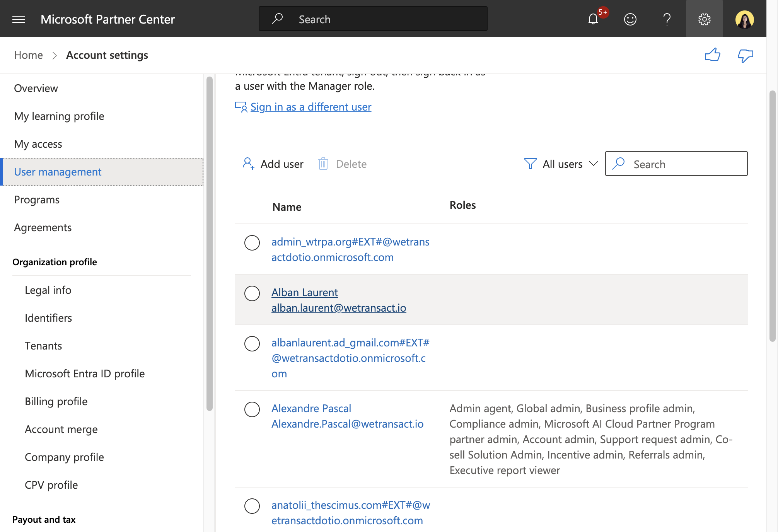Image resolution: width=778 pixels, height=532 pixels.
Task: Select User management in sidebar
Action: coord(102,172)
